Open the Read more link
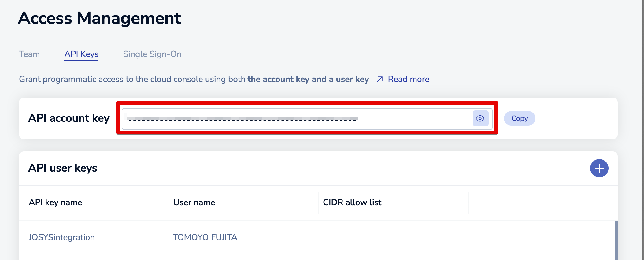Viewport: 644px width, 260px height. coord(408,79)
